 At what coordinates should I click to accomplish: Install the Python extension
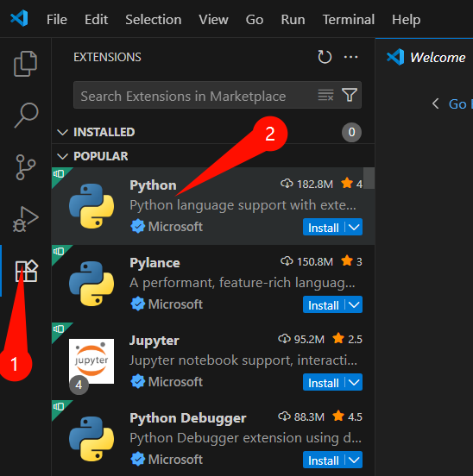[324, 228]
